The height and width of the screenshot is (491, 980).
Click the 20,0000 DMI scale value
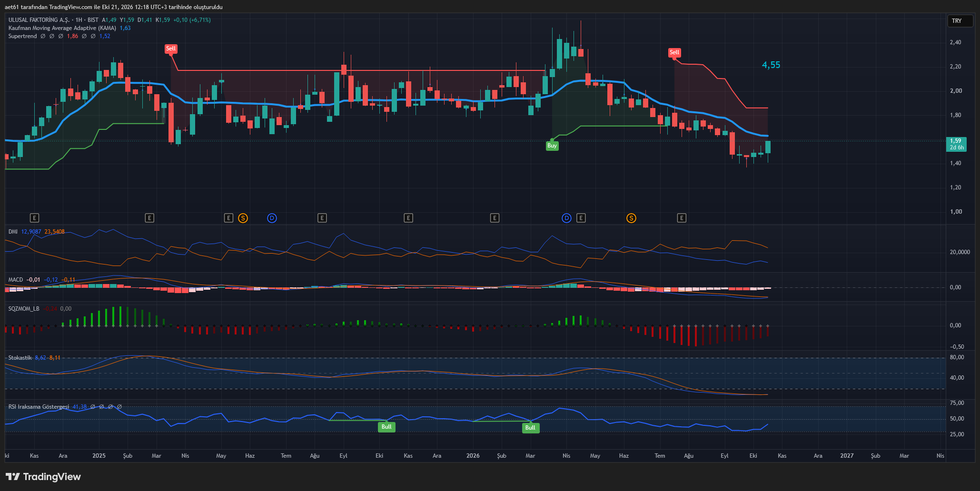tap(960, 252)
